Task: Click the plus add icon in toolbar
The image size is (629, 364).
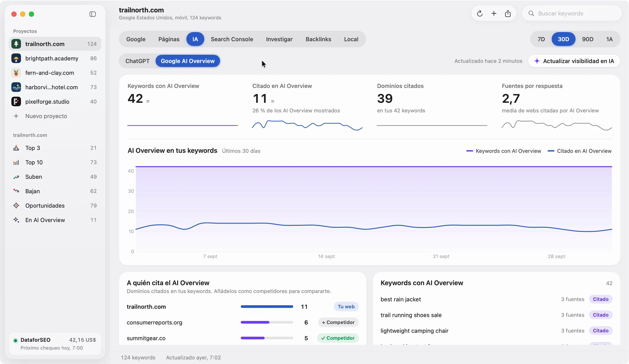Action: [x=494, y=13]
